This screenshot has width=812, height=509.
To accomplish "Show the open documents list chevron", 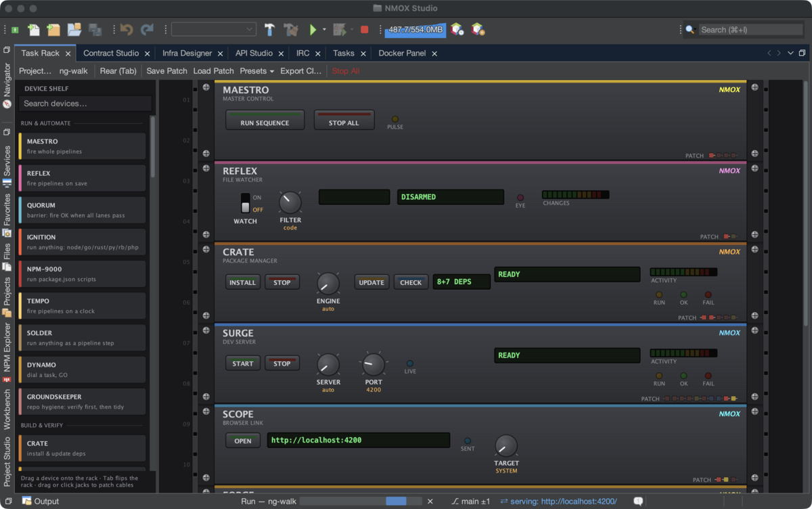I will point(790,53).
